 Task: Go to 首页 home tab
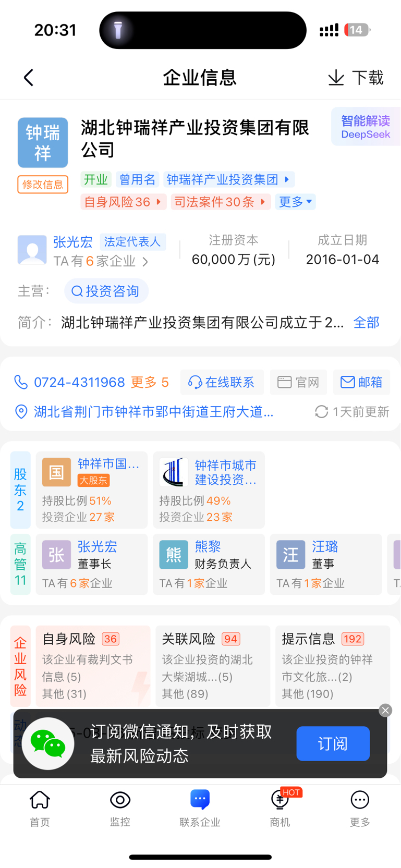click(x=40, y=809)
